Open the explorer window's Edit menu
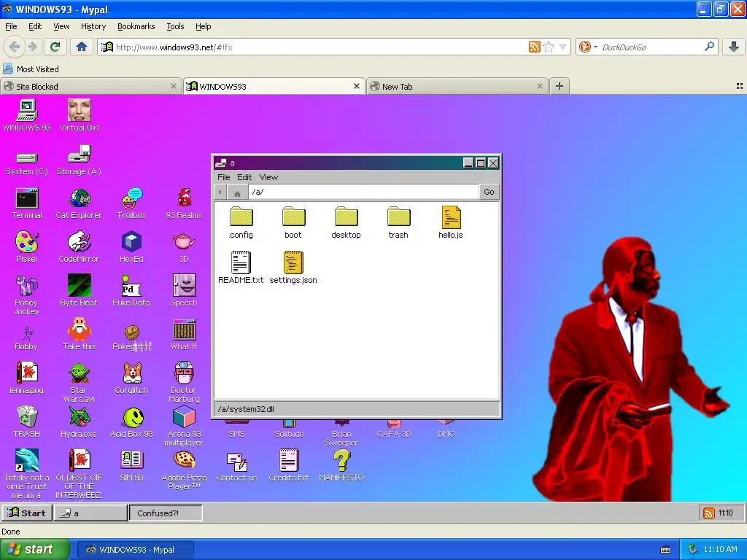The height and width of the screenshot is (560, 747). tap(244, 177)
